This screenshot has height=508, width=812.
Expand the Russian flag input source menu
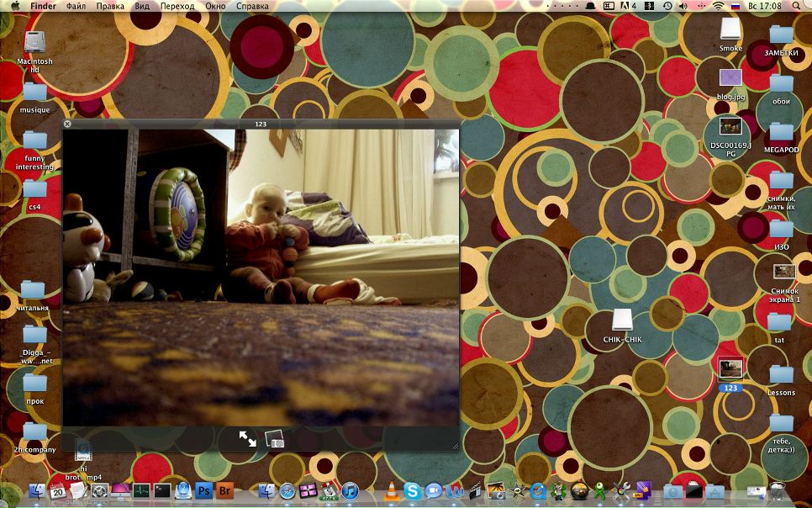pos(736,6)
